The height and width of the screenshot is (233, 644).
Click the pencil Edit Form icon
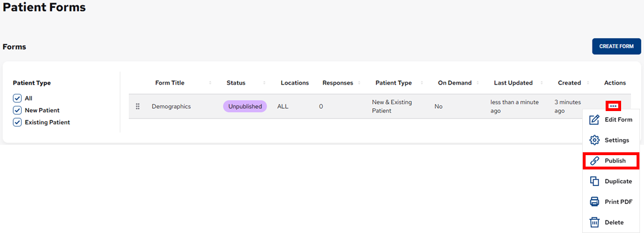(x=594, y=120)
